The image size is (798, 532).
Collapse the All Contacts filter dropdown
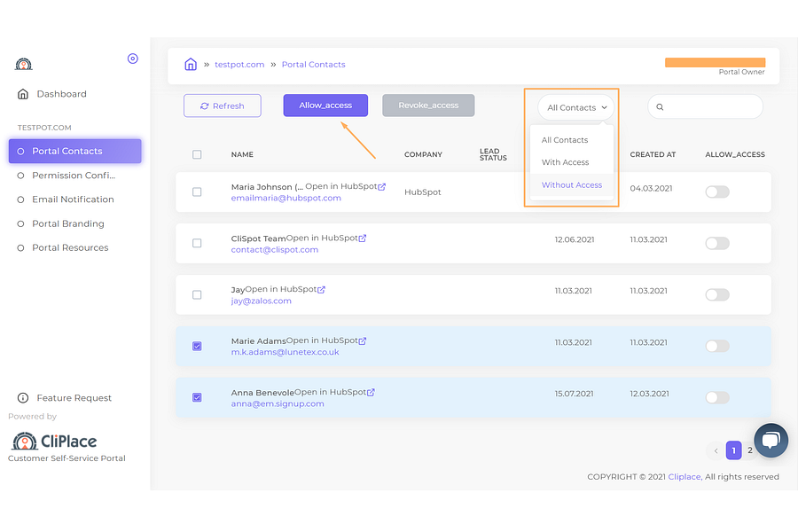coord(576,107)
